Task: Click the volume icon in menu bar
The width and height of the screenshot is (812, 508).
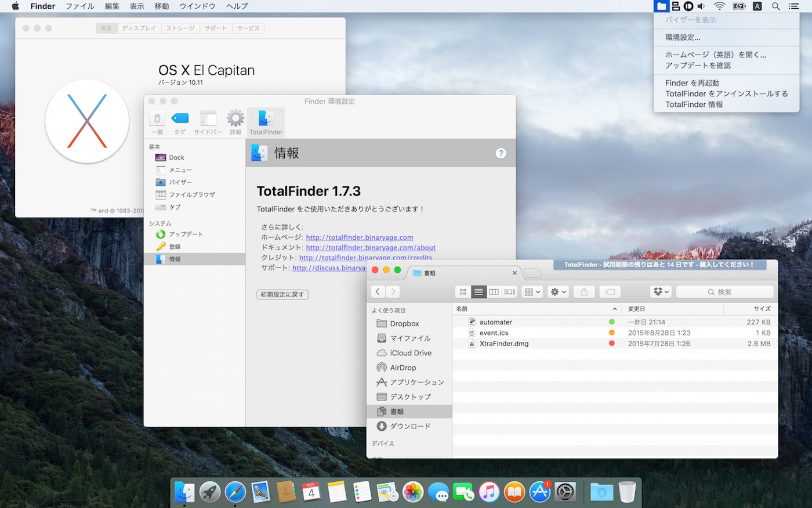Action: pos(701,6)
